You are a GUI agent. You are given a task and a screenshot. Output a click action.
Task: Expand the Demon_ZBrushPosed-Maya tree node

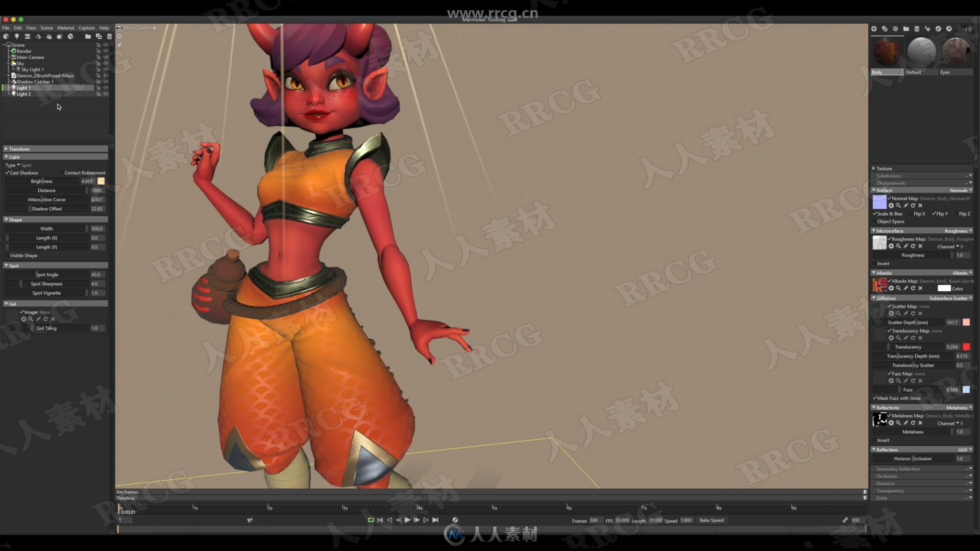[x=8, y=76]
